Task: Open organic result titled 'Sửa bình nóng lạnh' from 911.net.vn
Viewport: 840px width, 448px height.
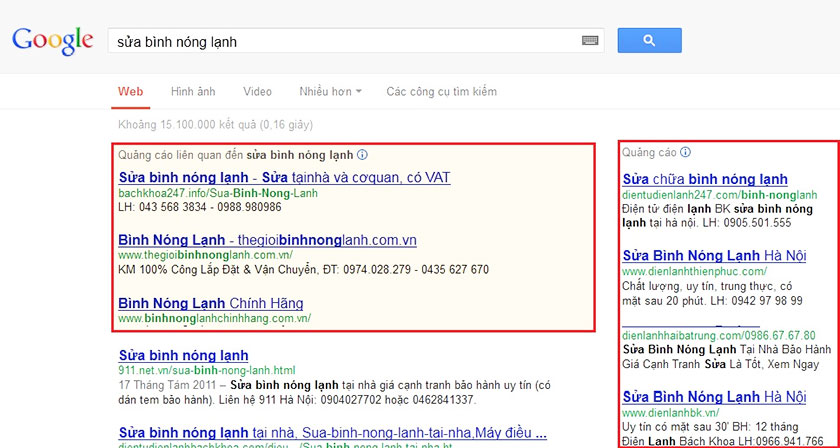Action: (x=183, y=355)
